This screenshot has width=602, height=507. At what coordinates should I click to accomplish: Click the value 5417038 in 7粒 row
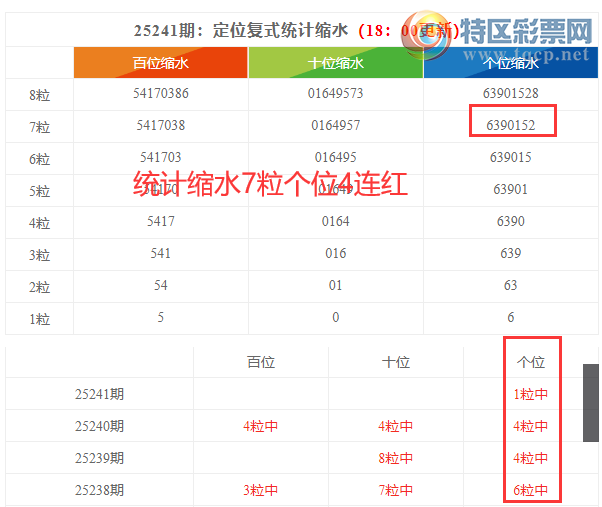coord(161,125)
